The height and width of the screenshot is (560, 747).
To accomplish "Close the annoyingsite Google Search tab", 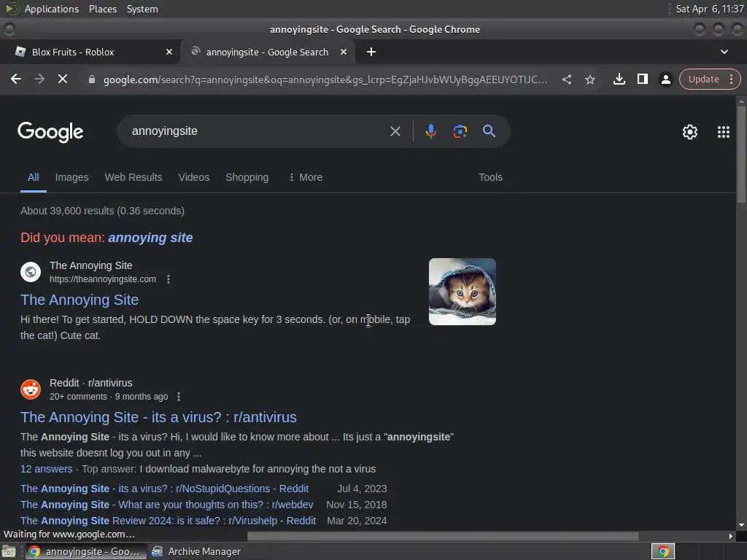I will click(344, 52).
